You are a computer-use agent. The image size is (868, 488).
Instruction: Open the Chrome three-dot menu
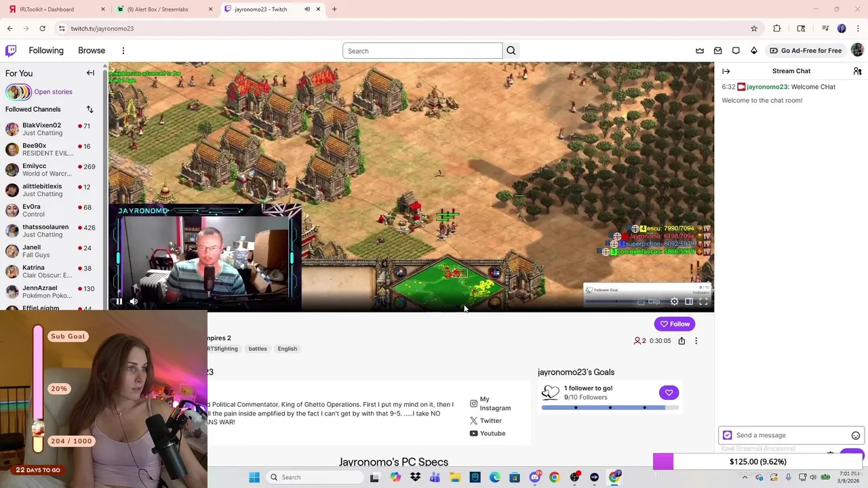[x=858, y=28]
